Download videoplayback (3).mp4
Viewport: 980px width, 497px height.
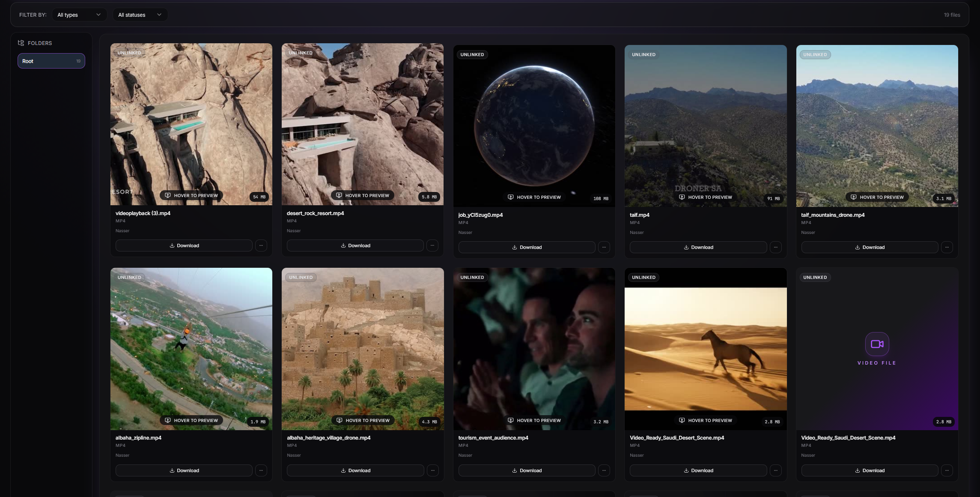coord(184,246)
